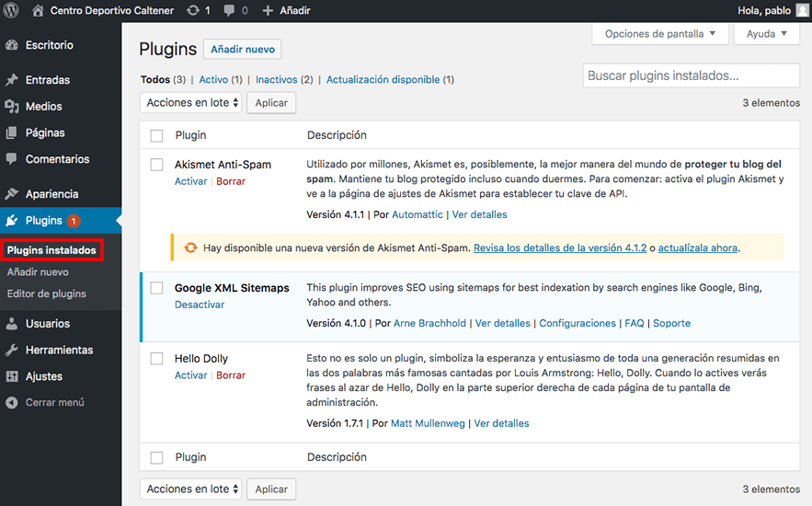The height and width of the screenshot is (506, 812).
Task: Click the WordPress logo icon
Action: (11, 10)
